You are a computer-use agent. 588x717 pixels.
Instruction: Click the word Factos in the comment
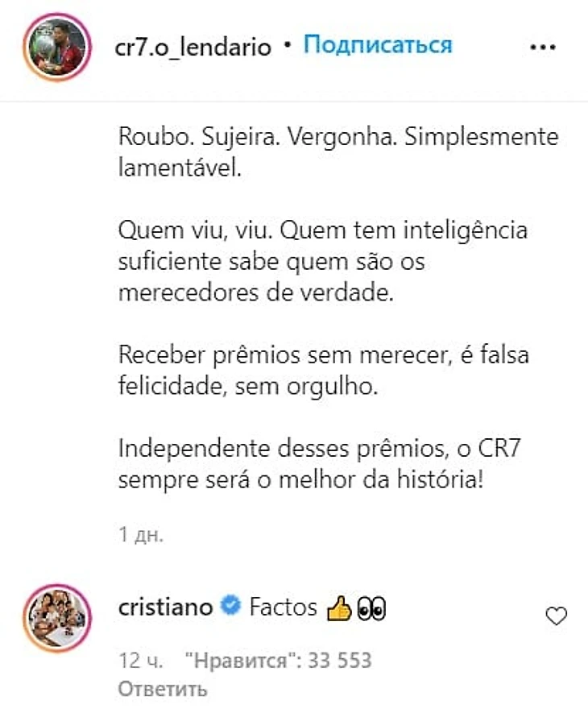pyautogui.click(x=283, y=607)
